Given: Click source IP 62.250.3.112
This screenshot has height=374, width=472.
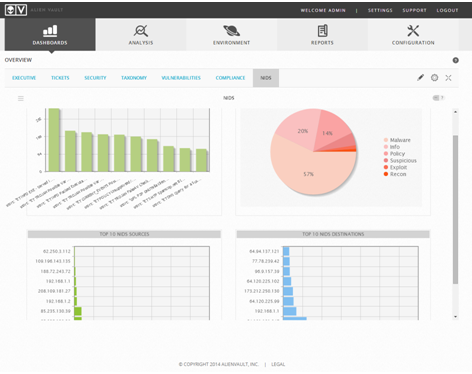Looking at the screenshot, I should click(x=57, y=251).
